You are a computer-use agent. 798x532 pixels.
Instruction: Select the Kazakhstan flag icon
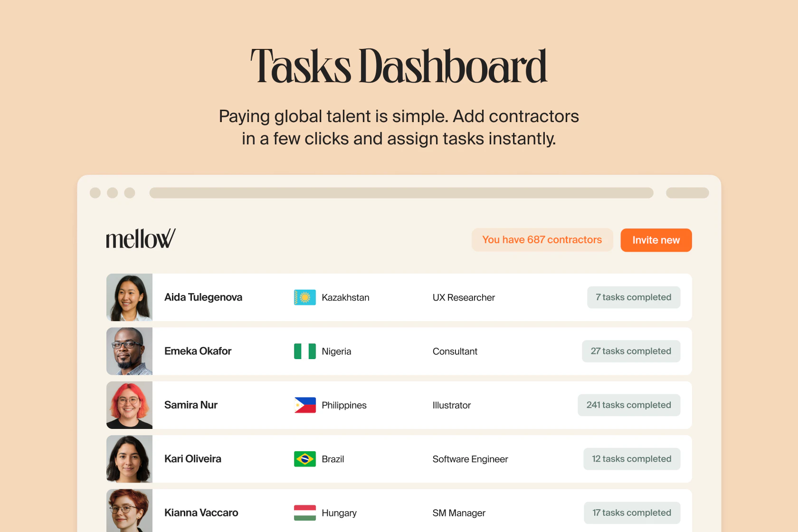pos(305,297)
